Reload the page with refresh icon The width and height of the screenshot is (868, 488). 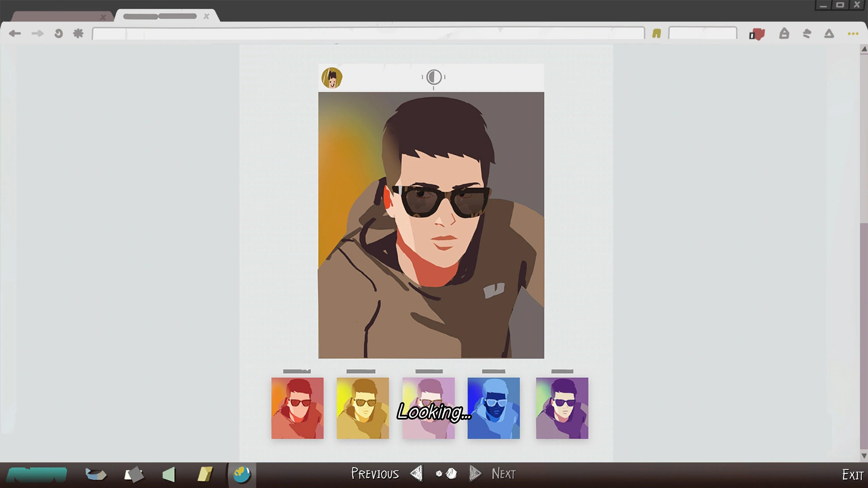pyautogui.click(x=58, y=33)
